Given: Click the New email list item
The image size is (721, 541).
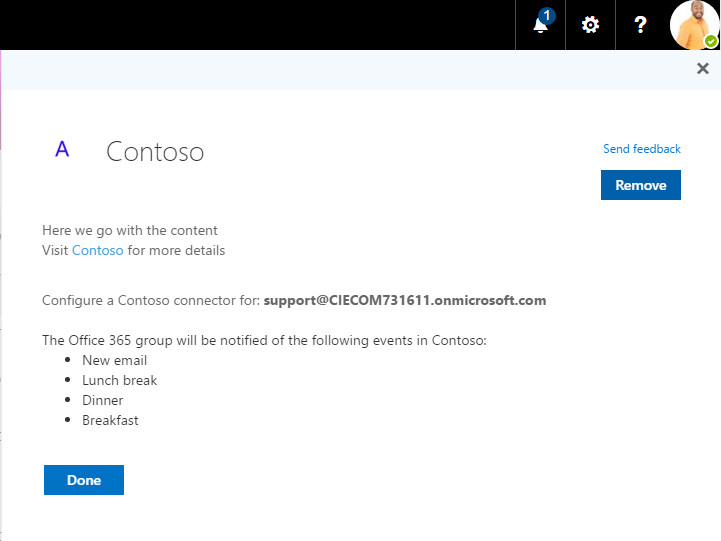Looking at the screenshot, I should [114, 360].
